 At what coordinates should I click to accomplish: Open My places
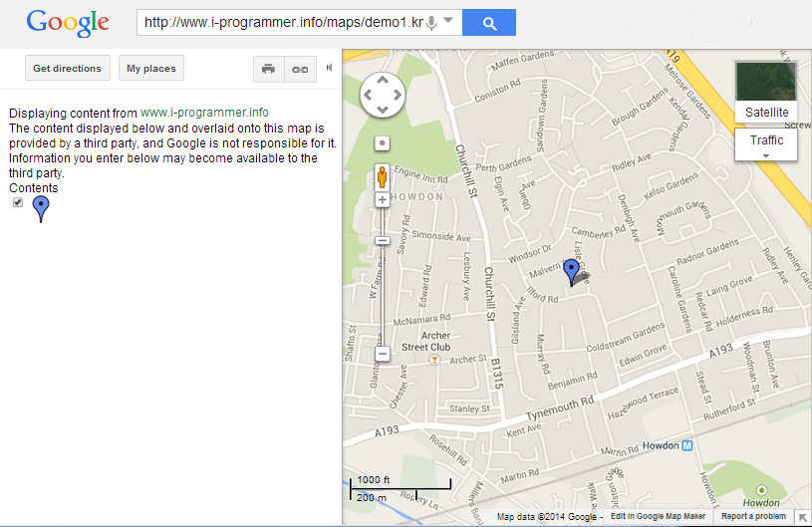[151, 68]
